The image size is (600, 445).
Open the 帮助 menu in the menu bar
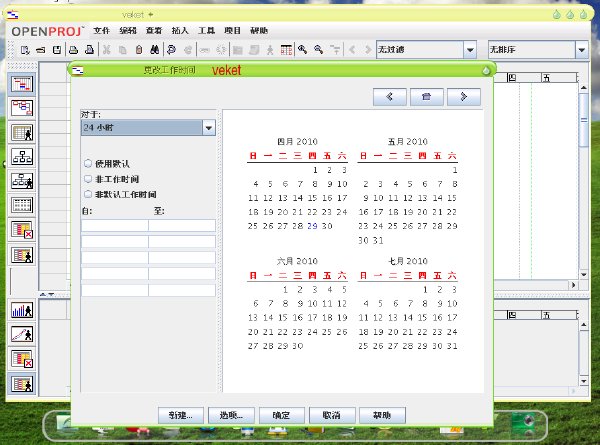tap(259, 31)
